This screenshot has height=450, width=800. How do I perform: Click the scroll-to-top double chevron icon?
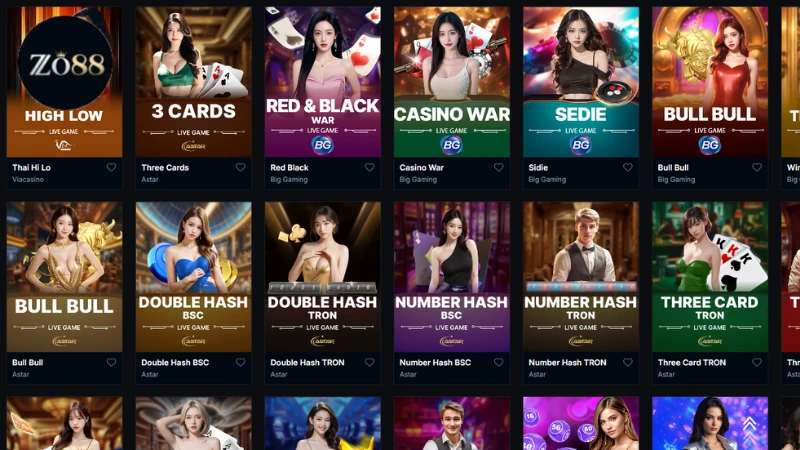tap(749, 424)
